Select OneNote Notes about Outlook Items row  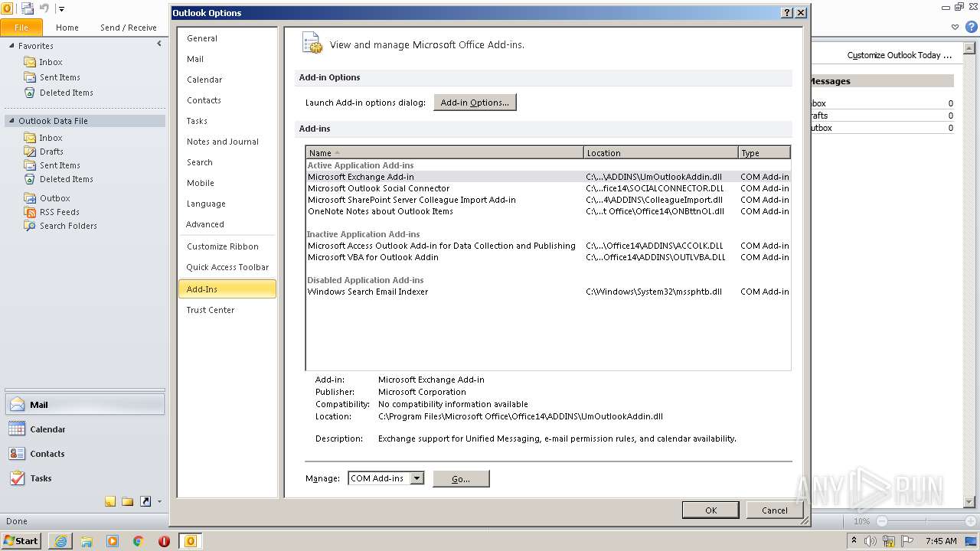[x=548, y=211]
